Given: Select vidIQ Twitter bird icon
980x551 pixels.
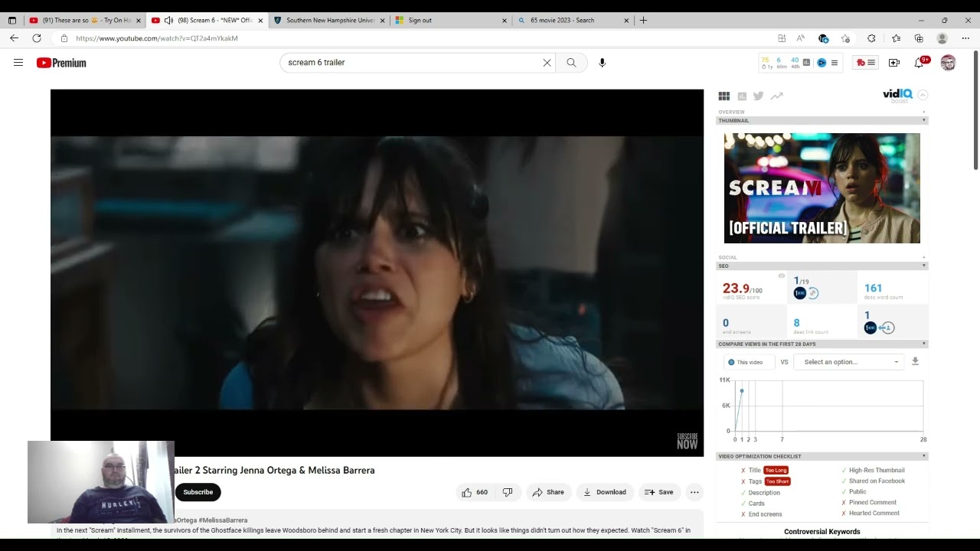Looking at the screenshot, I should [758, 96].
